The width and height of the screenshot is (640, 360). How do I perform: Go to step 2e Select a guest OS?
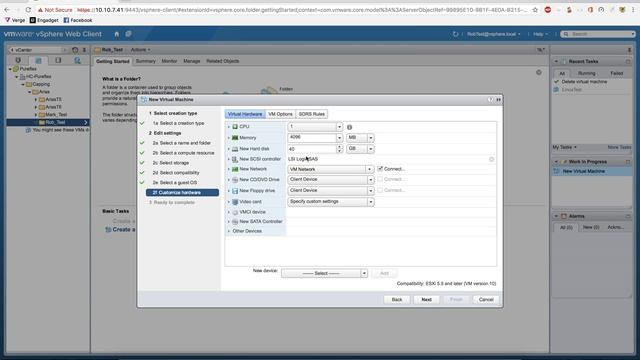(x=175, y=182)
